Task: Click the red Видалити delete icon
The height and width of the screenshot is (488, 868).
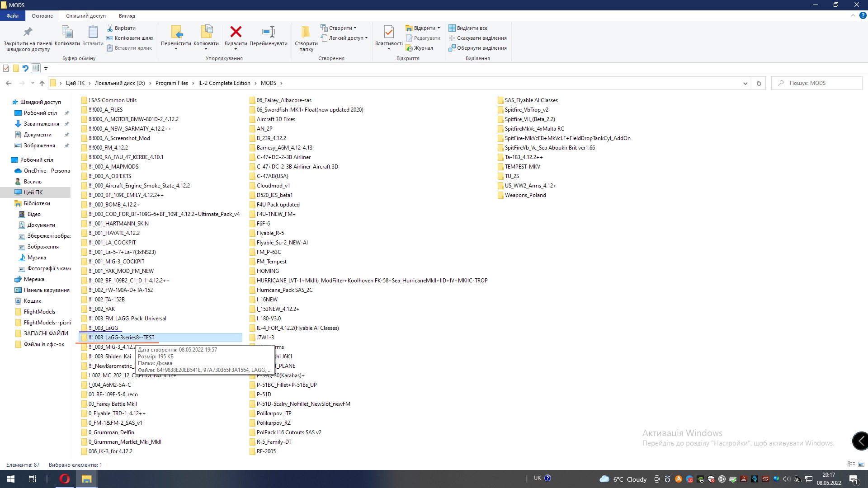Action: (236, 32)
